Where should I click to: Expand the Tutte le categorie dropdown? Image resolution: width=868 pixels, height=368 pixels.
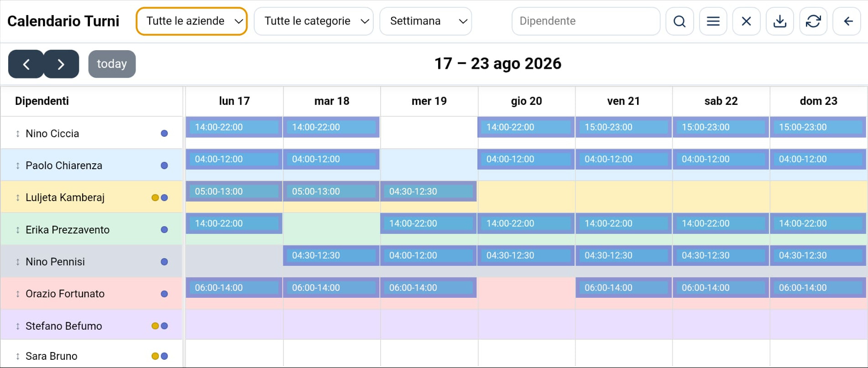[x=314, y=21]
